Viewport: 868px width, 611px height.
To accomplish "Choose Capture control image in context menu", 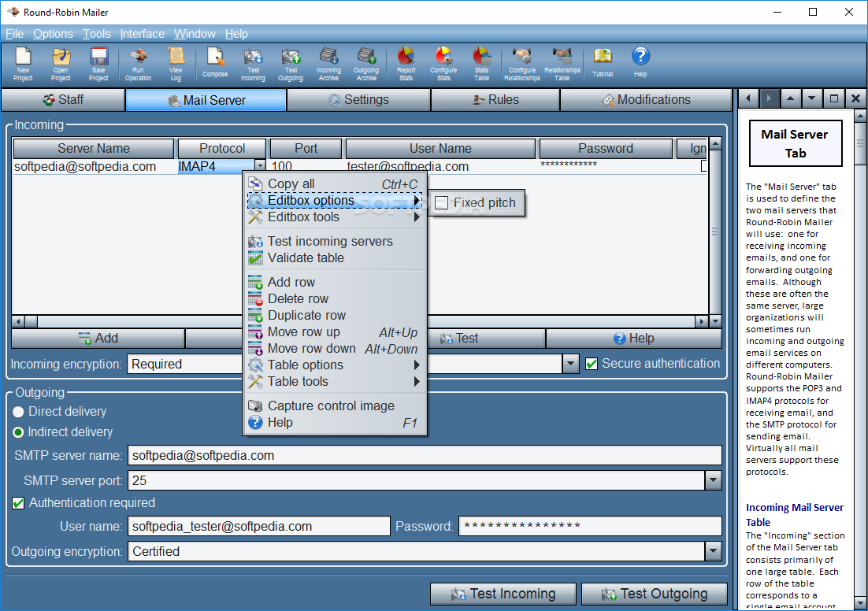I will point(334,406).
